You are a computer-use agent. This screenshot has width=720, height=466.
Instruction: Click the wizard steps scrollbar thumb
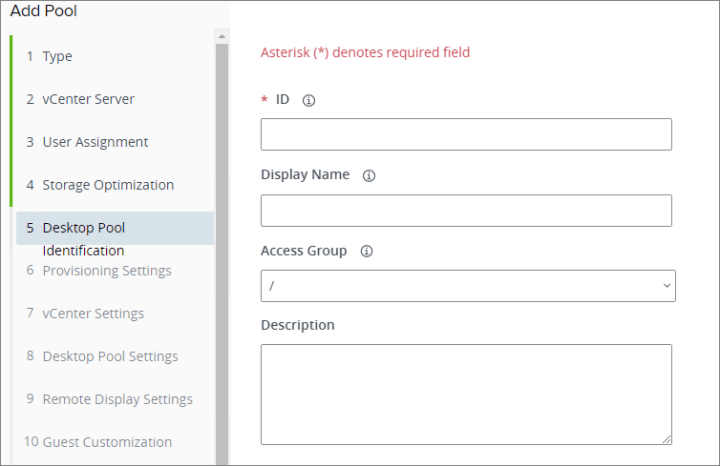point(222,250)
